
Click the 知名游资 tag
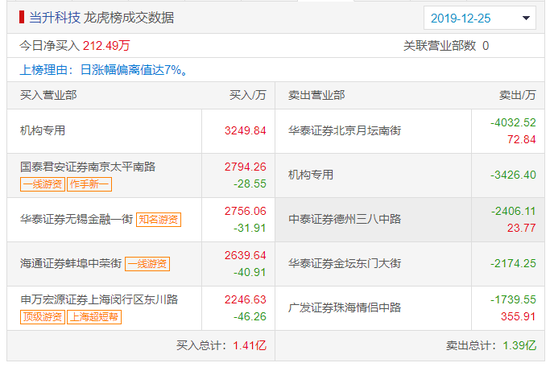159,220
